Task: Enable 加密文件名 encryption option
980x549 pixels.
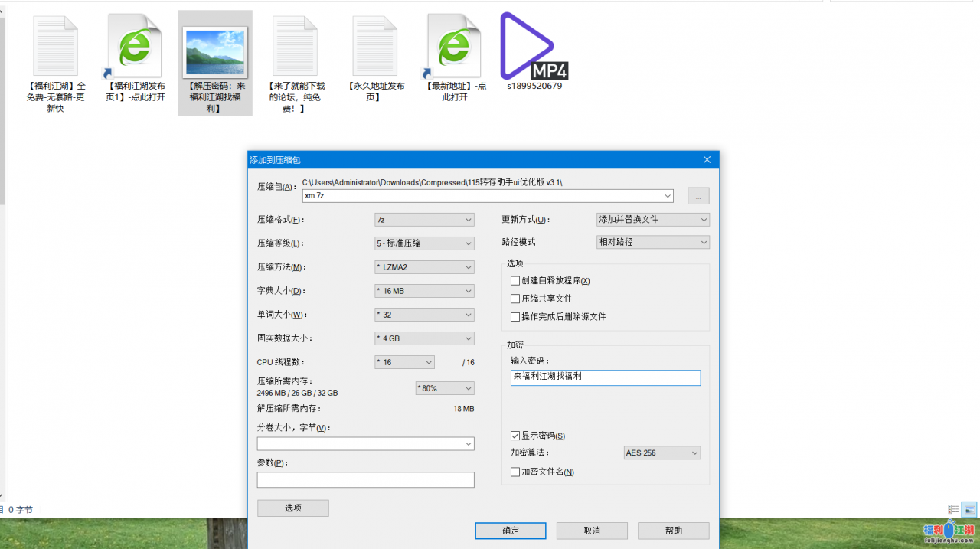Action: 516,472
